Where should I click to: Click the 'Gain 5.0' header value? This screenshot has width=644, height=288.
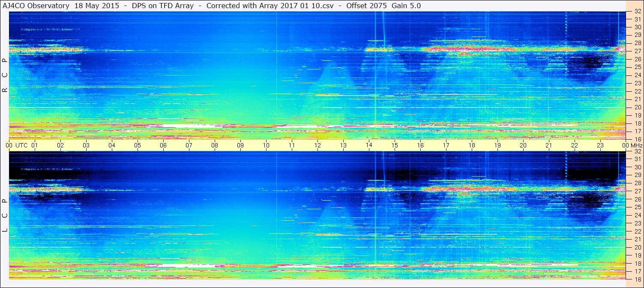coord(406,6)
